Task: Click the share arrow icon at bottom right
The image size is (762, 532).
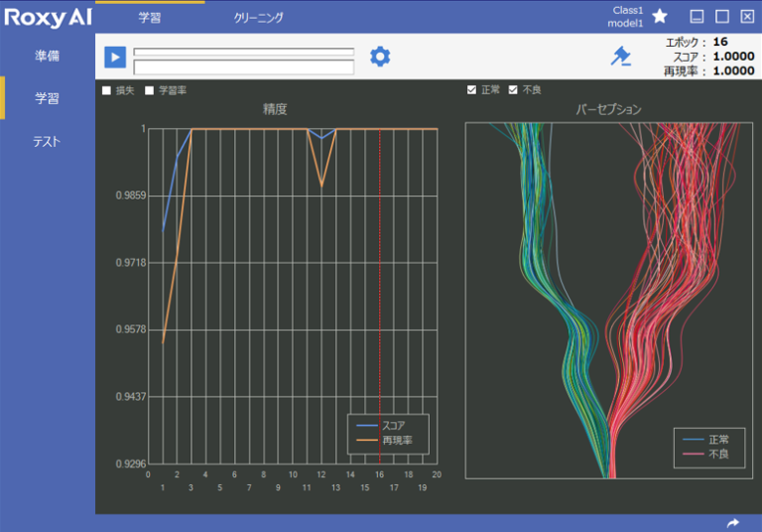Action: tap(733, 522)
